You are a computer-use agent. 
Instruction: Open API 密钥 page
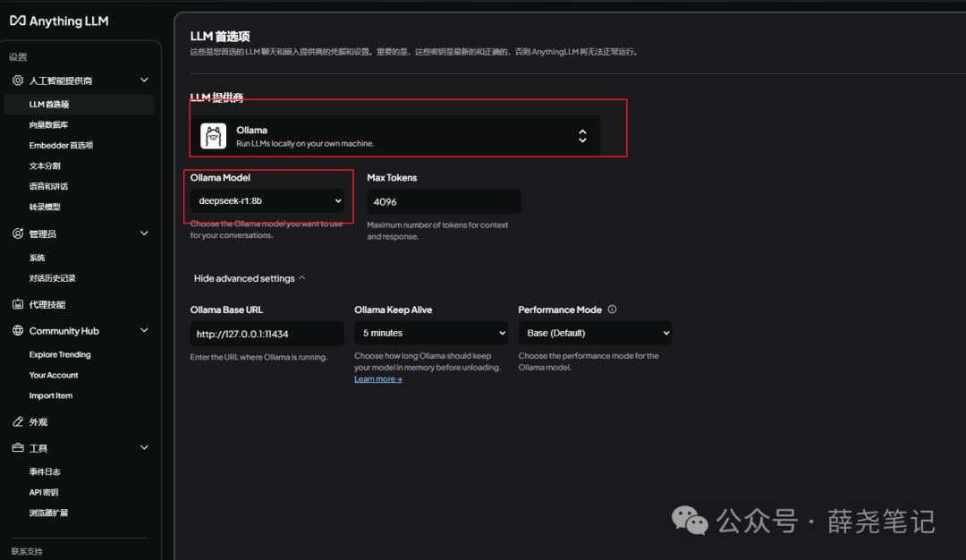tap(44, 492)
